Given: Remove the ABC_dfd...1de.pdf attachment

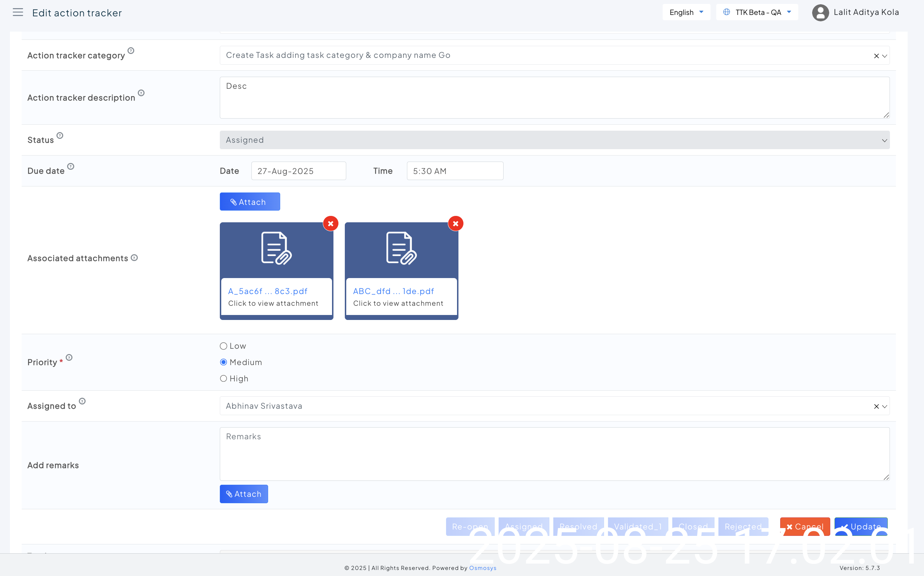Looking at the screenshot, I should (x=456, y=224).
